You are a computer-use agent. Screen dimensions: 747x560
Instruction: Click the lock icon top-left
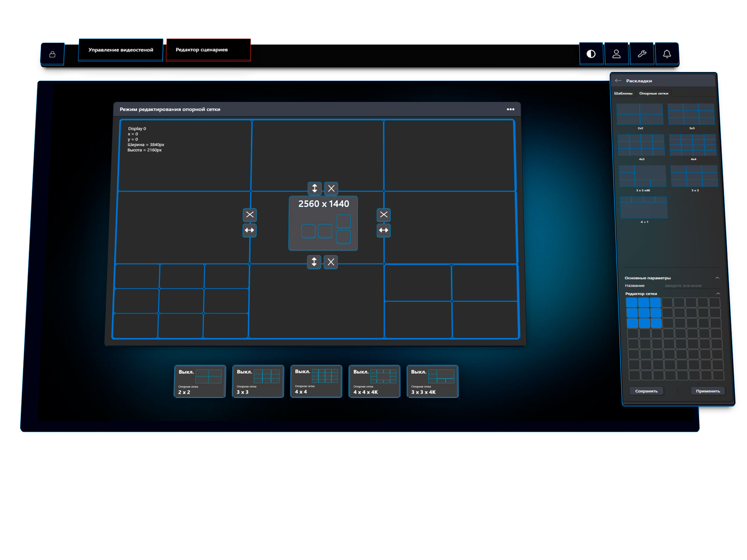coord(53,54)
